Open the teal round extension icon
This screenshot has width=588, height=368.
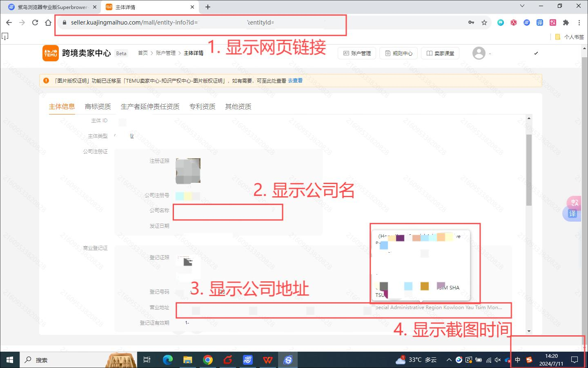pos(501,22)
